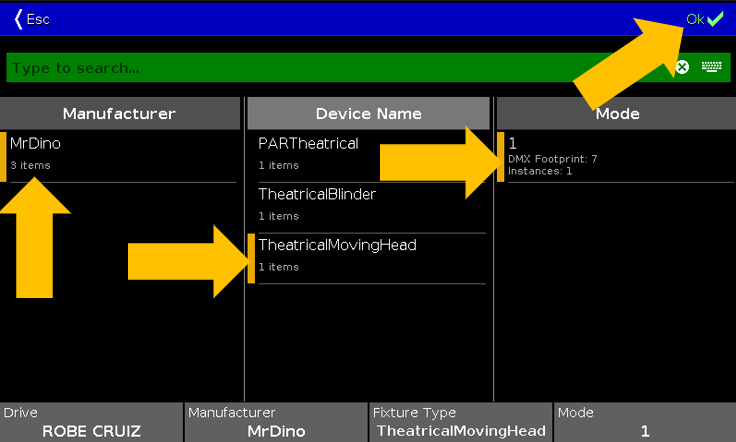The height and width of the screenshot is (442, 736).
Task: Select mode 1 with DMX Footprint 7
Action: (617, 156)
